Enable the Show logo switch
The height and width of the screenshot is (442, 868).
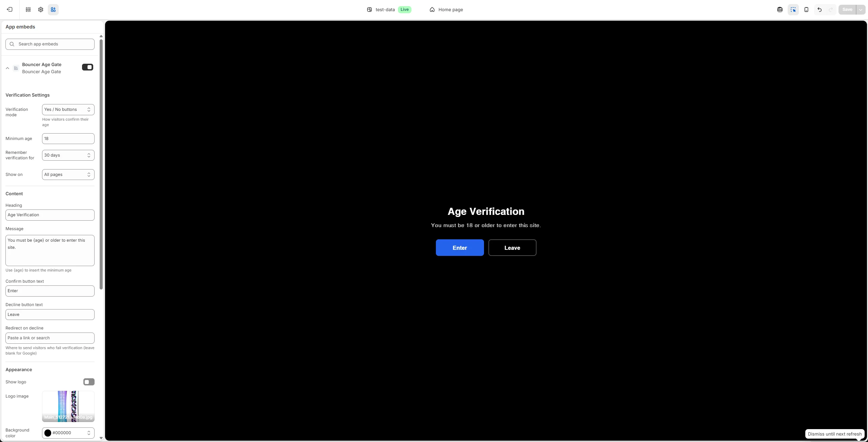click(89, 382)
